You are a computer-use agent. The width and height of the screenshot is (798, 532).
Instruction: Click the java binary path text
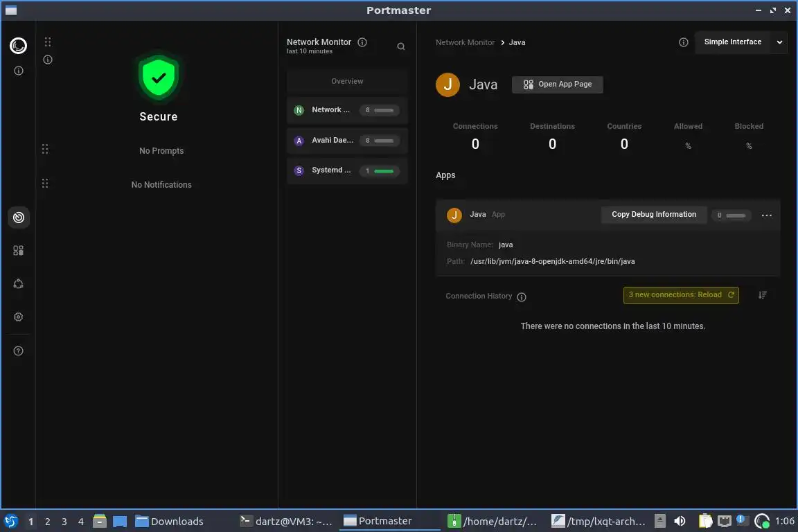coord(553,261)
